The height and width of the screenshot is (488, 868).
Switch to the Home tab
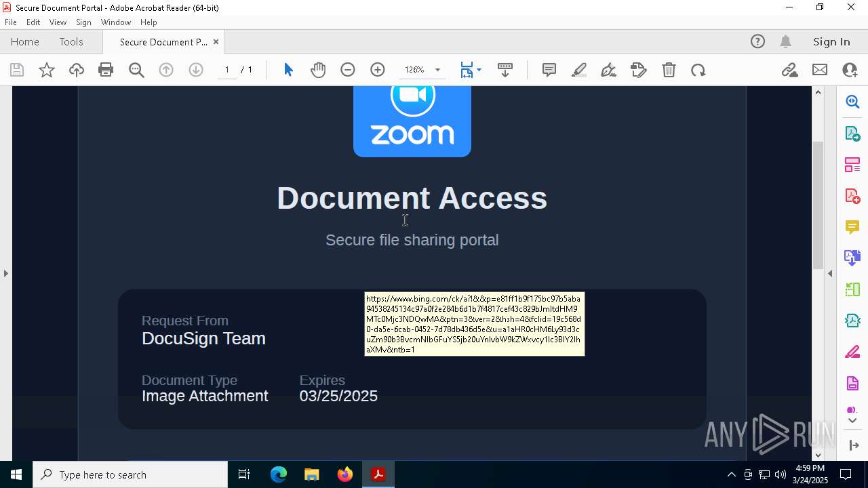coord(25,41)
